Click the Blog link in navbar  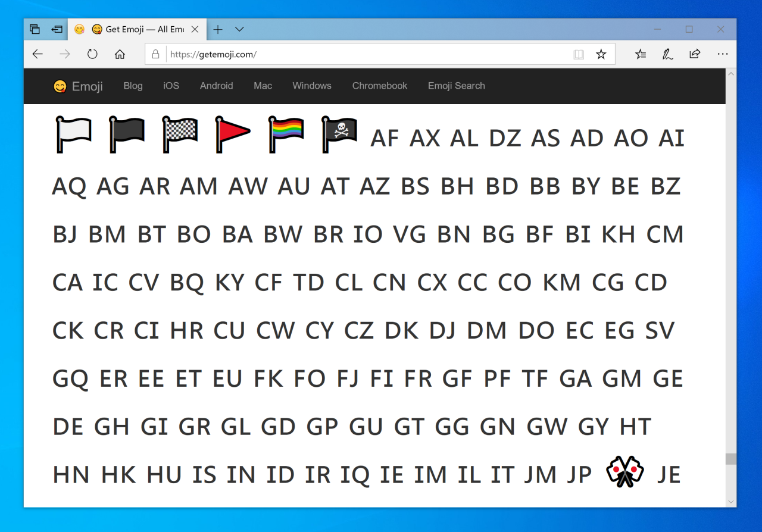(x=133, y=86)
